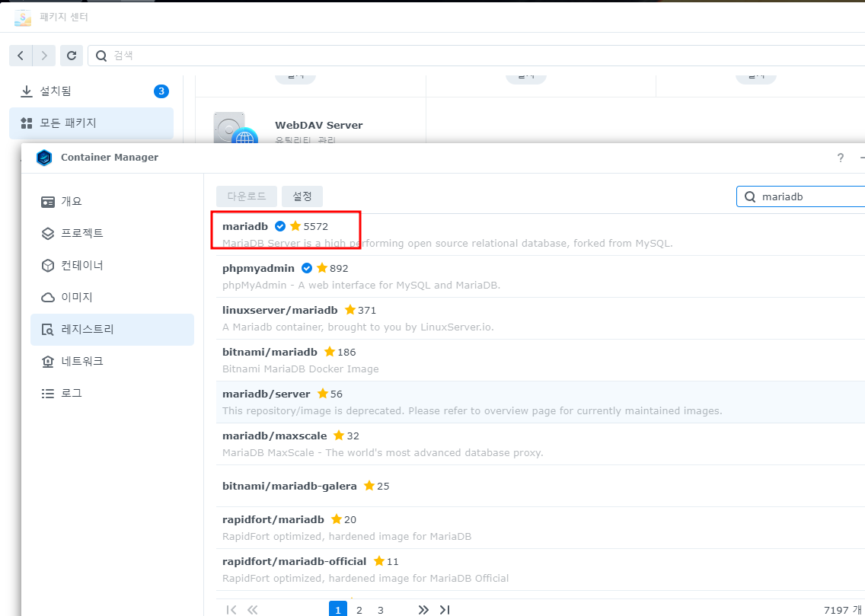Click the star icon beside 56

[x=323, y=394]
